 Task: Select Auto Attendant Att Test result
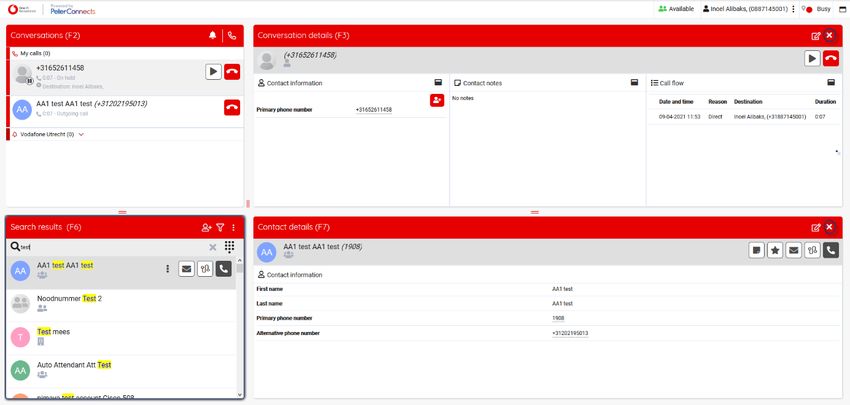coord(123,371)
